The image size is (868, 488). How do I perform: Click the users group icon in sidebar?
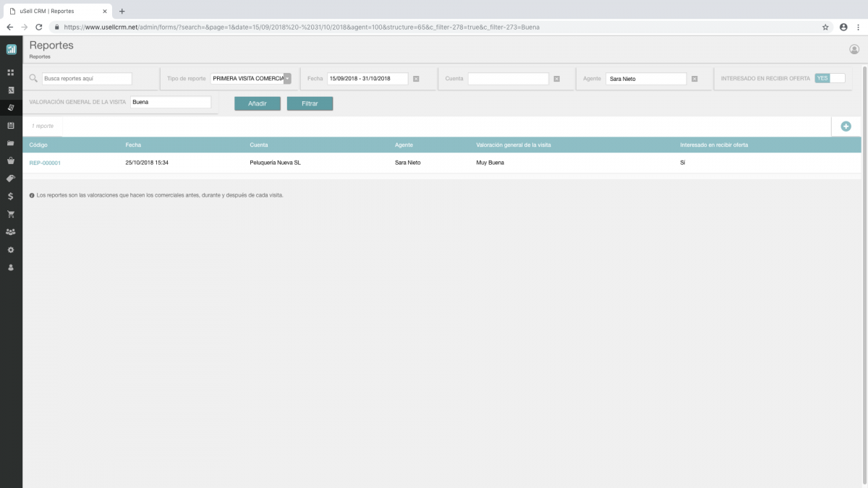click(x=10, y=232)
